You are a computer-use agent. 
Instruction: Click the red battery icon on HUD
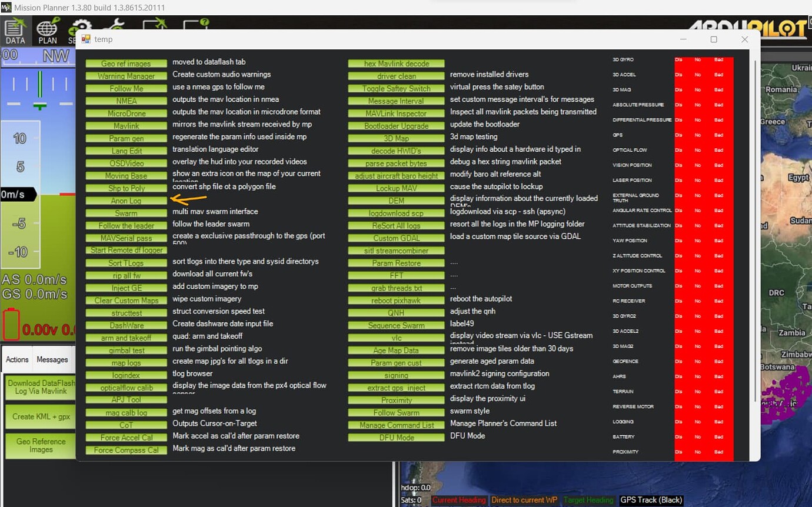point(11,324)
